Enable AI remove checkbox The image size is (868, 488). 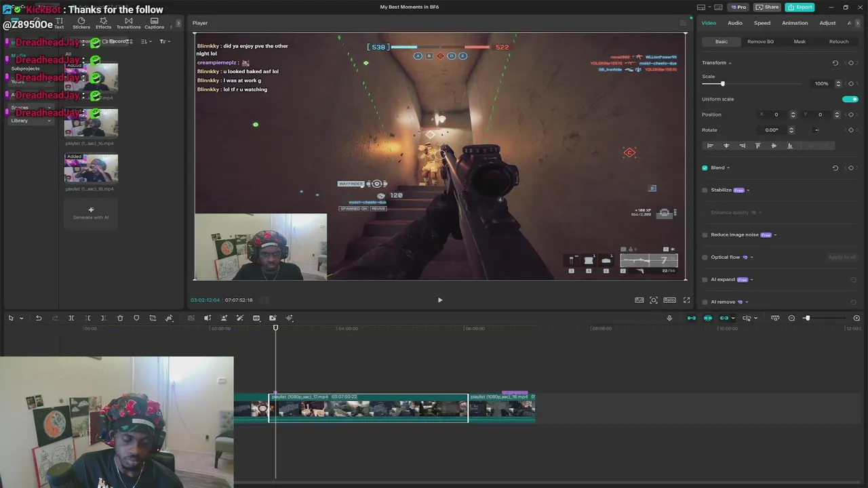(705, 302)
